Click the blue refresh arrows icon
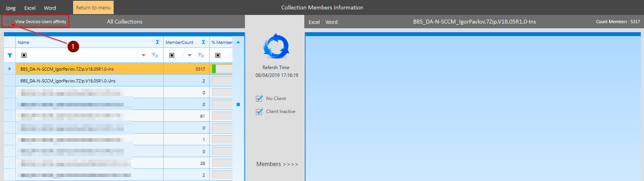This screenshot has height=181, width=644. pyautogui.click(x=276, y=46)
